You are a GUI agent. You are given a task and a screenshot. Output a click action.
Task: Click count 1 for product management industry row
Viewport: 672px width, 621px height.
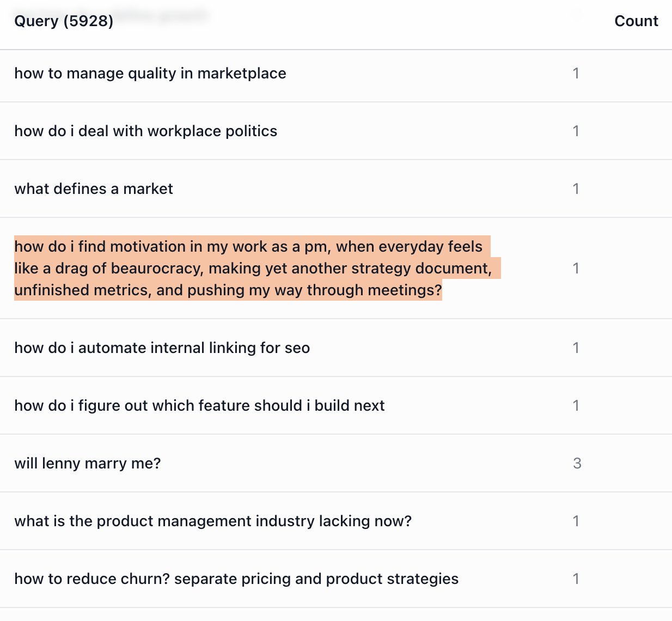tap(576, 521)
